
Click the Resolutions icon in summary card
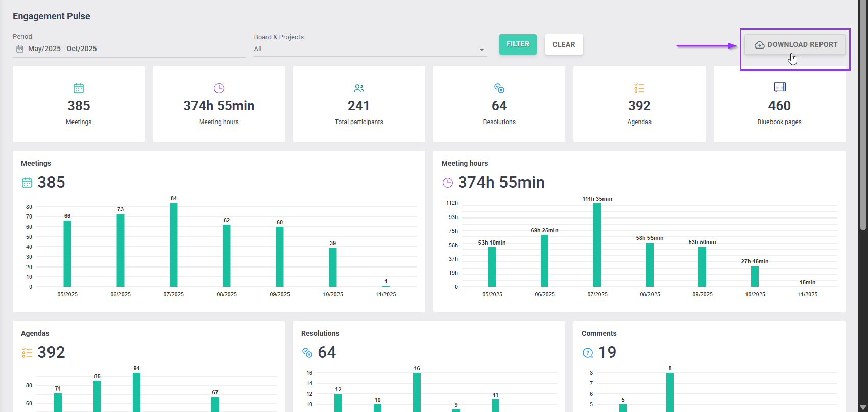pos(499,88)
